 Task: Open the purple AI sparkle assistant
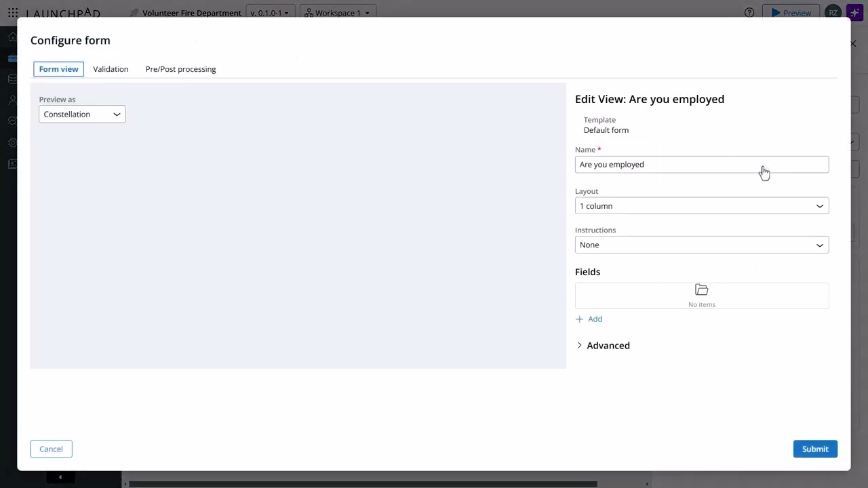(854, 13)
